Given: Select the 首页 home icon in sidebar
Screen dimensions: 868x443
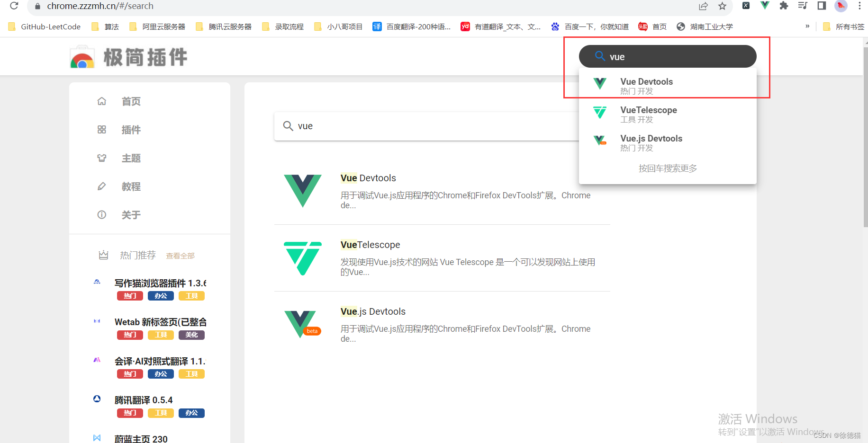Looking at the screenshot, I should [x=101, y=101].
